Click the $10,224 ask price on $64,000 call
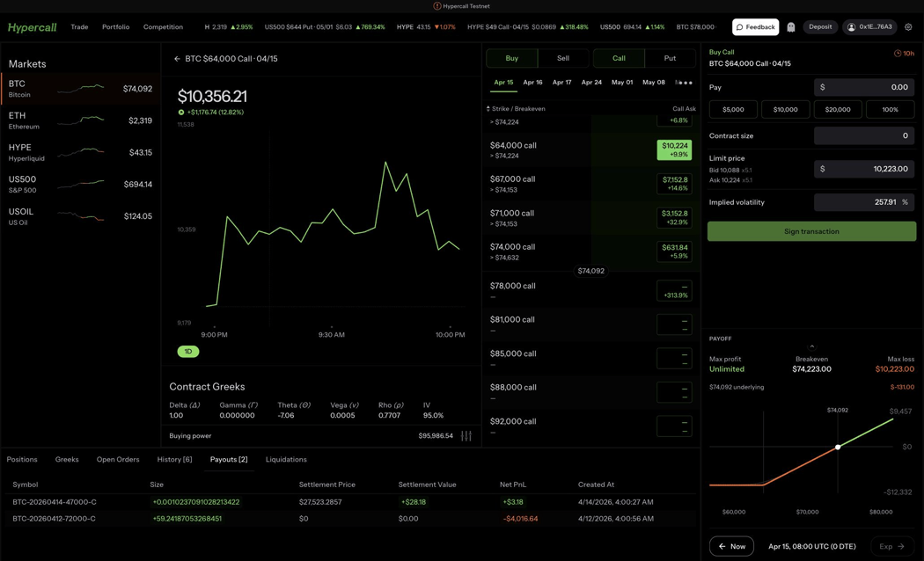 click(674, 149)
